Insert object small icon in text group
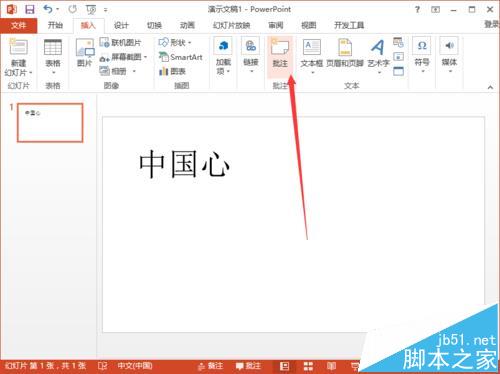Image resolution: width=500 pixels, height=374 pixels. (398, 71)
